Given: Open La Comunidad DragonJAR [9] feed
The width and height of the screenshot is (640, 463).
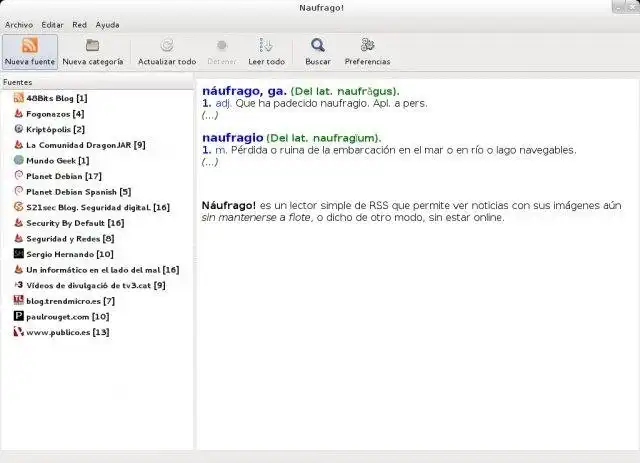Looking at the screenshot, I should pyautogui.click(x=86, y=145).
